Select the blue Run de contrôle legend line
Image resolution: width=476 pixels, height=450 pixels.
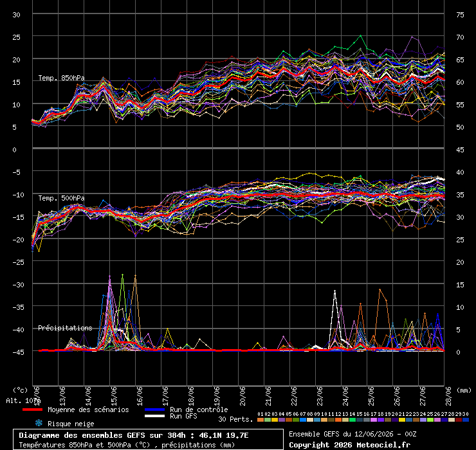pyautogui.click(x=155, y=410)
